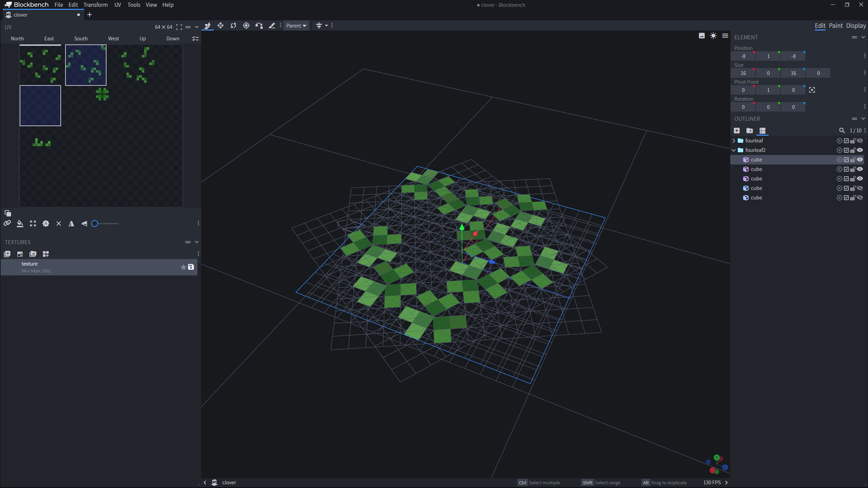Select the South face in the UV panel
Screen dimensions: 868x488
(81, 39)
